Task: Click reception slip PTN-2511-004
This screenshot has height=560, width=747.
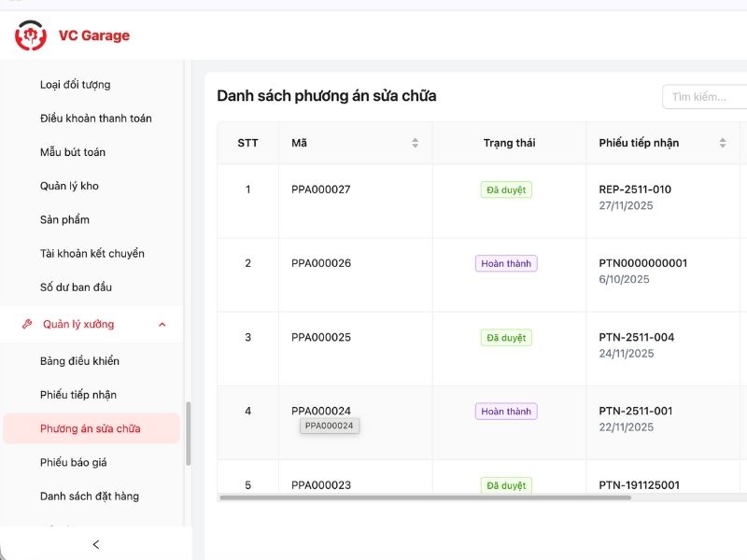Action: pos(636,337)
